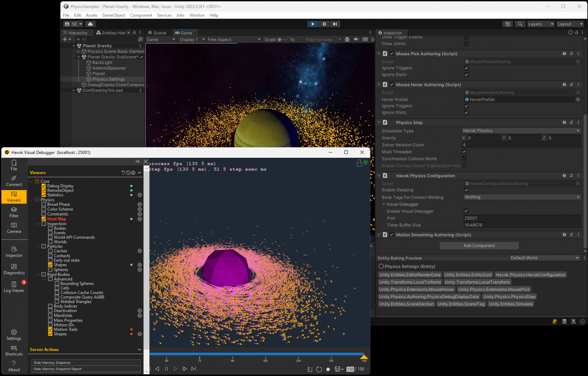
Task: Enable Broad Phase viewer checkbox
Action: pyautogui.click(x=44, y=204)
